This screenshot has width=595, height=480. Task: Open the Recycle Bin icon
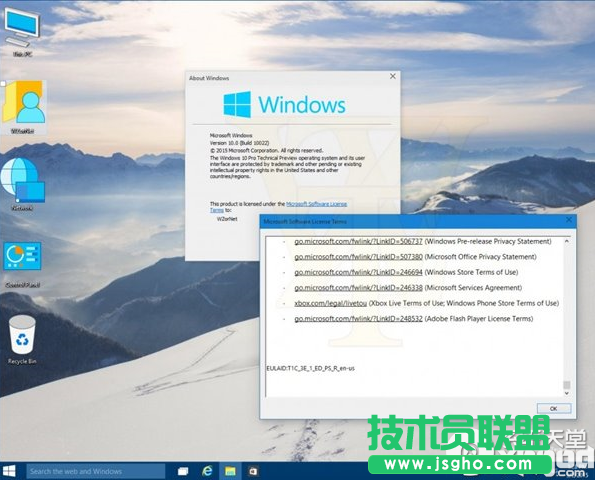pos(22,340)
